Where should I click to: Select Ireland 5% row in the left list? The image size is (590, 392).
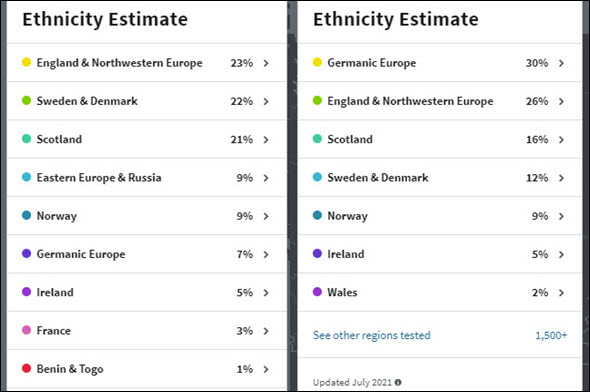(147, 292)
